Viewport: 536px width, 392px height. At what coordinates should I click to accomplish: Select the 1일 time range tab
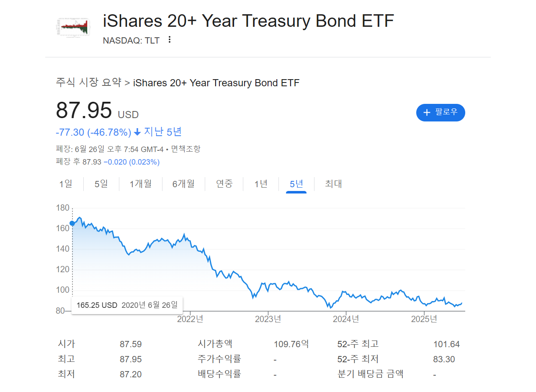66,184
